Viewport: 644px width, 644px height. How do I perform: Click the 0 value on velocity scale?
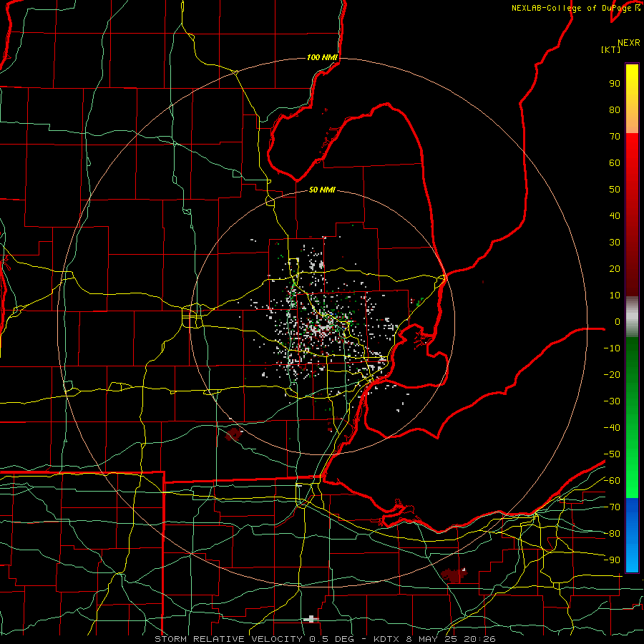(618, 321)
